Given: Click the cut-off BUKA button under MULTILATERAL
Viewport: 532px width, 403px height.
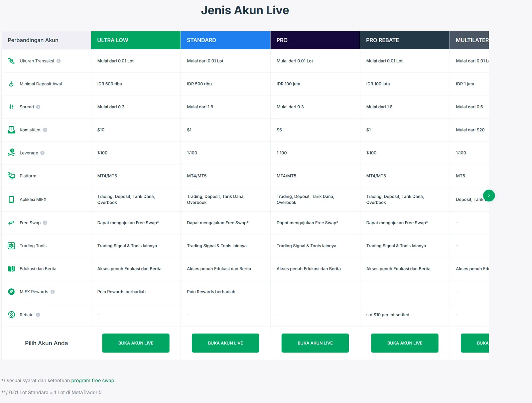Looking at the screenshot, I should click(x=475, y=343).
